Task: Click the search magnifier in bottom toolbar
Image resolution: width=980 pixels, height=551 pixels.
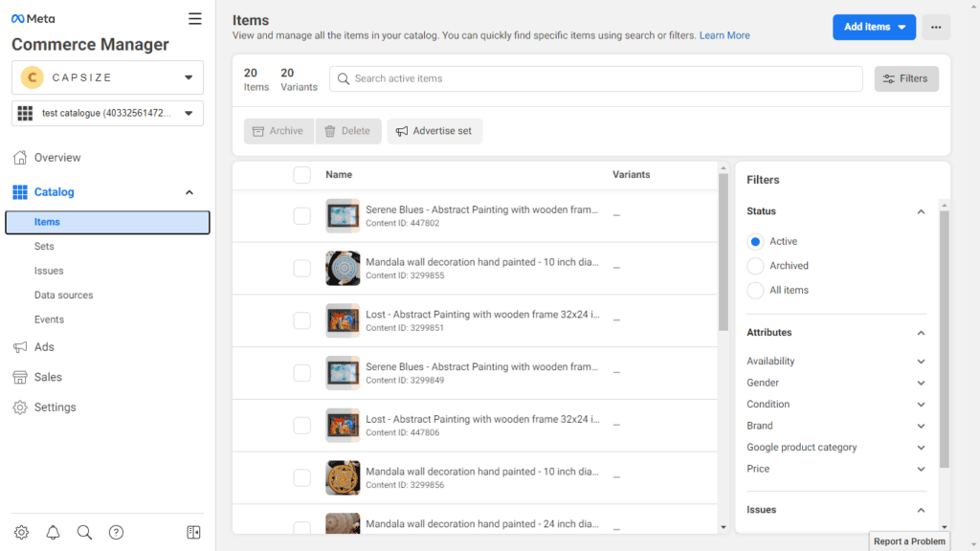Action: 84,532
